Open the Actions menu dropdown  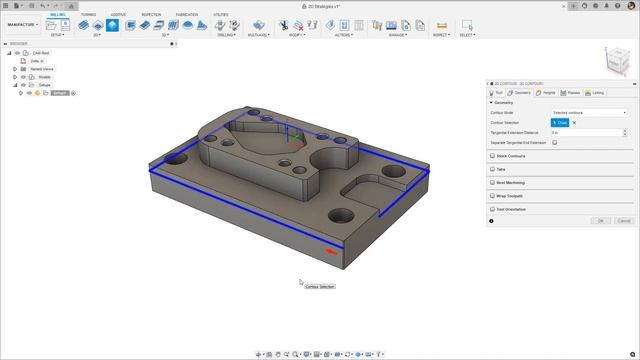(x=344, y=35)
